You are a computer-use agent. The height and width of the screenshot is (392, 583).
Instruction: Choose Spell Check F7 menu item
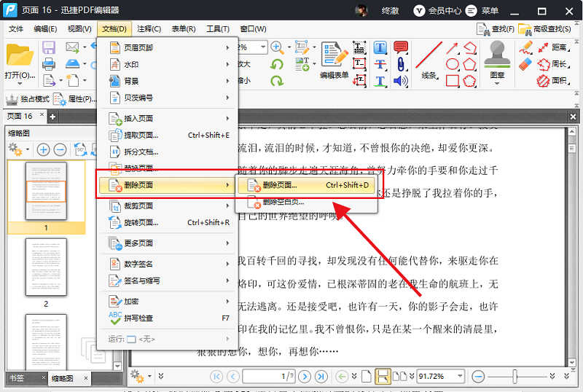[x=168, y=318]
